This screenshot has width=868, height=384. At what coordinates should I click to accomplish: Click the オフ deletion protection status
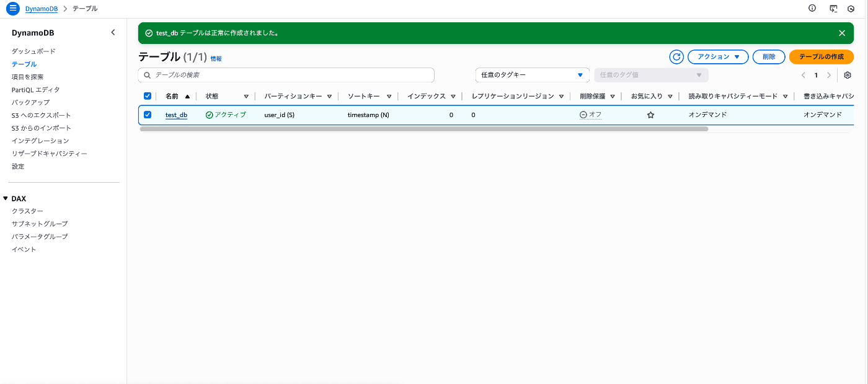click(x=590, y=115)
